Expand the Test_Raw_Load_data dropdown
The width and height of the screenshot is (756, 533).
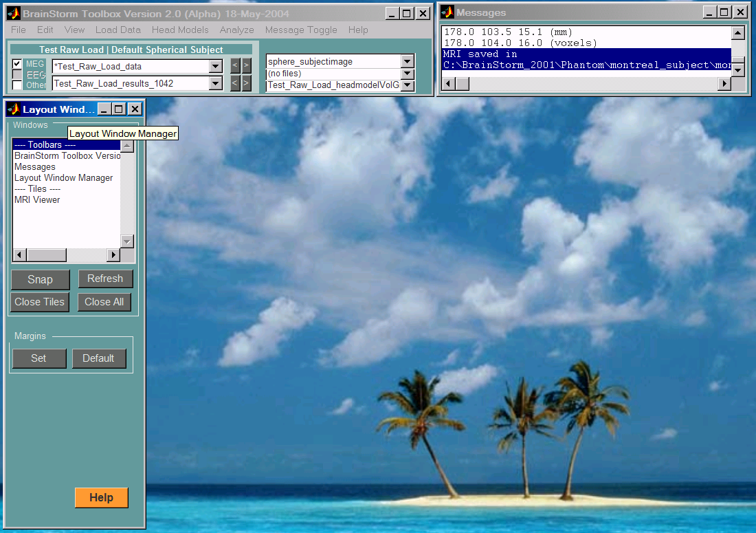216,67
